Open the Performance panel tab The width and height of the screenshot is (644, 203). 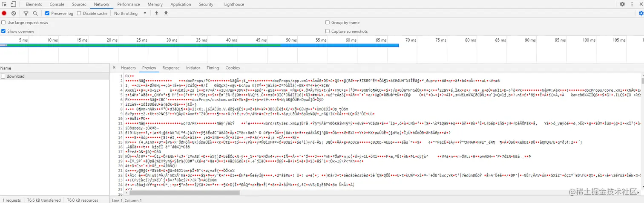129,4
